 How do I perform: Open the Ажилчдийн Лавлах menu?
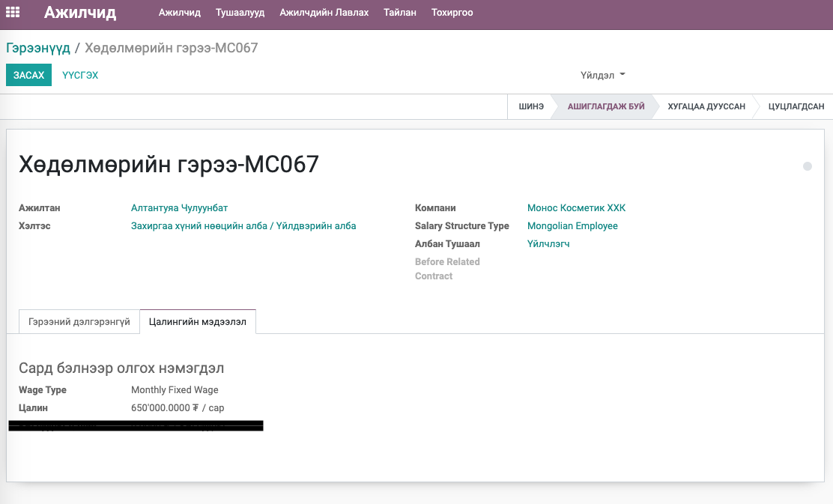coord(324,12)
